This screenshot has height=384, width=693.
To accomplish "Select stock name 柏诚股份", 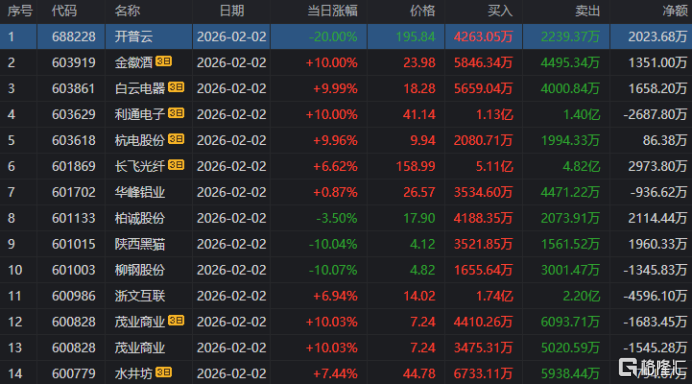I will click(x=140, y=218).
